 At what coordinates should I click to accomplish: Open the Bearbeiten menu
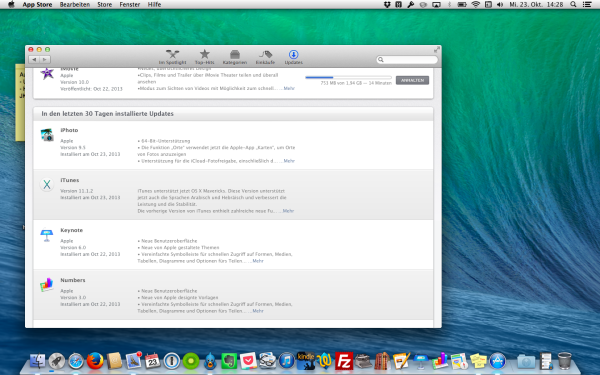[75, 5]
